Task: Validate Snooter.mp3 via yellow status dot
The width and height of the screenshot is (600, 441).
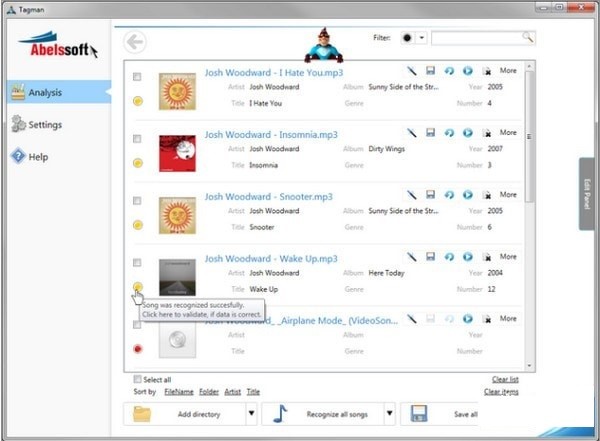Action: 138,225
